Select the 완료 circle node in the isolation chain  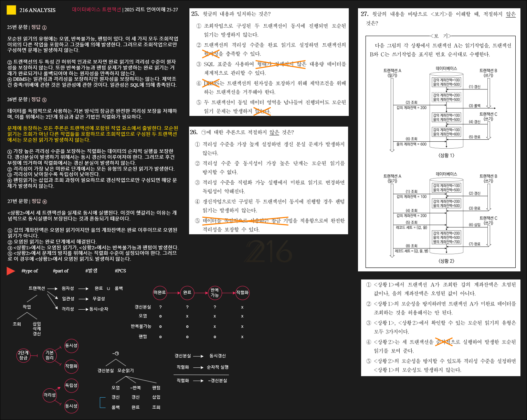click(187, 292)
